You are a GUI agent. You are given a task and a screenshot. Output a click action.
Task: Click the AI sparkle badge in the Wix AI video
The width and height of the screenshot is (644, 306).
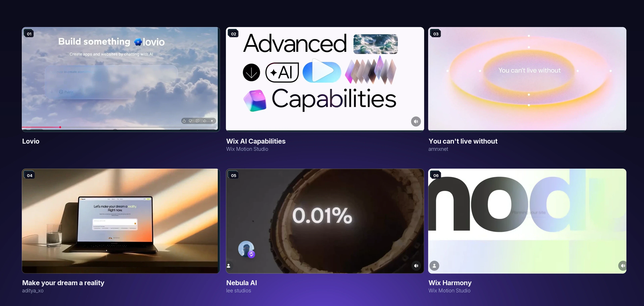pos(282,72)
